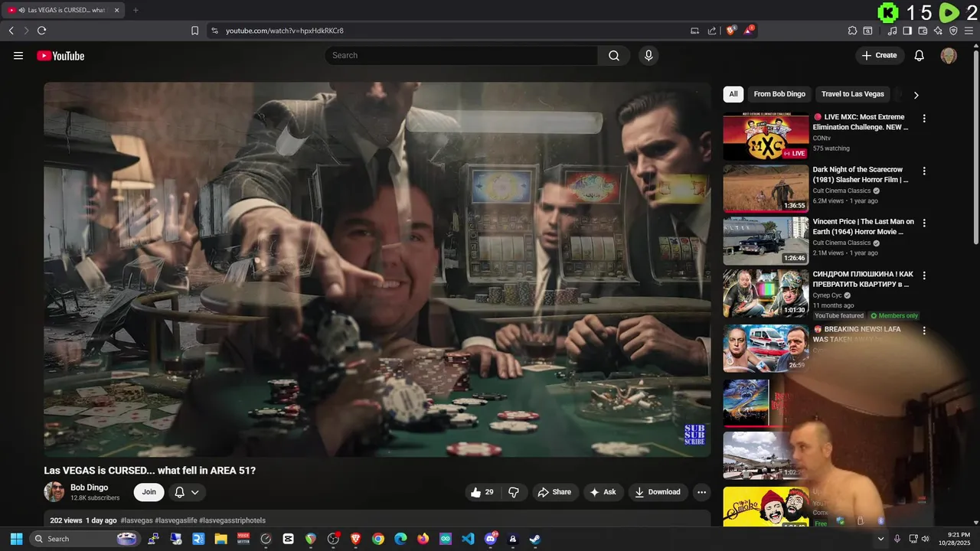Switch to the Las VEGAS is CURSED browser tab
The width and height of the screenshot is (980, 551).
(x=63, y=10)
